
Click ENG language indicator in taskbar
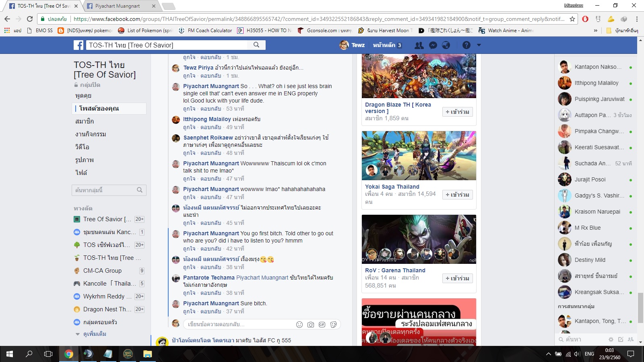point(589,354)
